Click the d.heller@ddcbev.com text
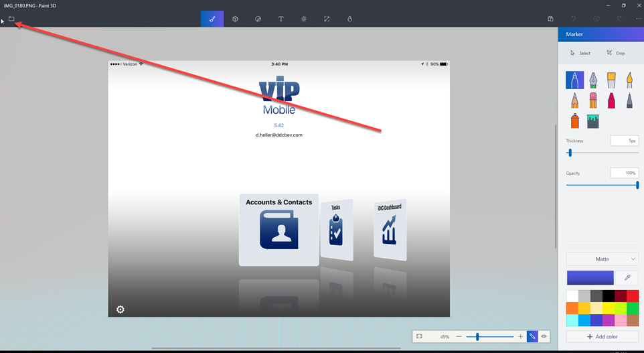The image size is (644, 353). 279,135
